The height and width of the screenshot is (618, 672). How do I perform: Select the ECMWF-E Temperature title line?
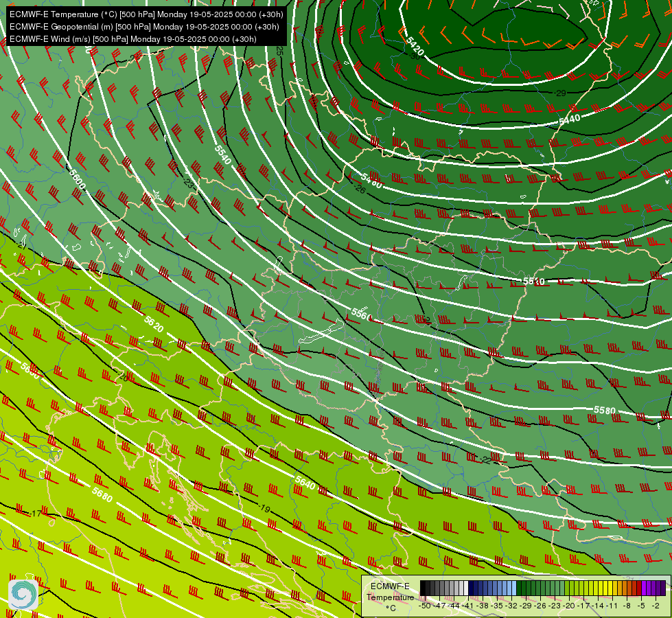click(x=146, y=14)
